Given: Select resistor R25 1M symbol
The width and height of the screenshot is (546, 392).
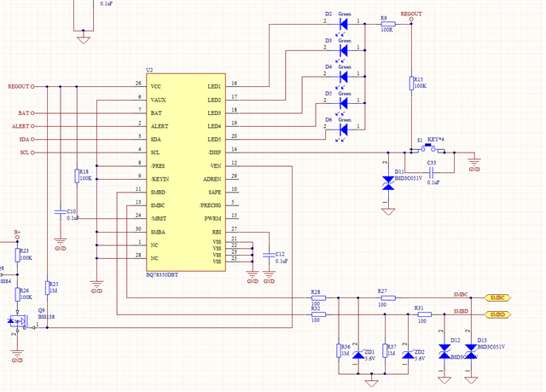Looking at the screenshot, I should click(47, 288).
